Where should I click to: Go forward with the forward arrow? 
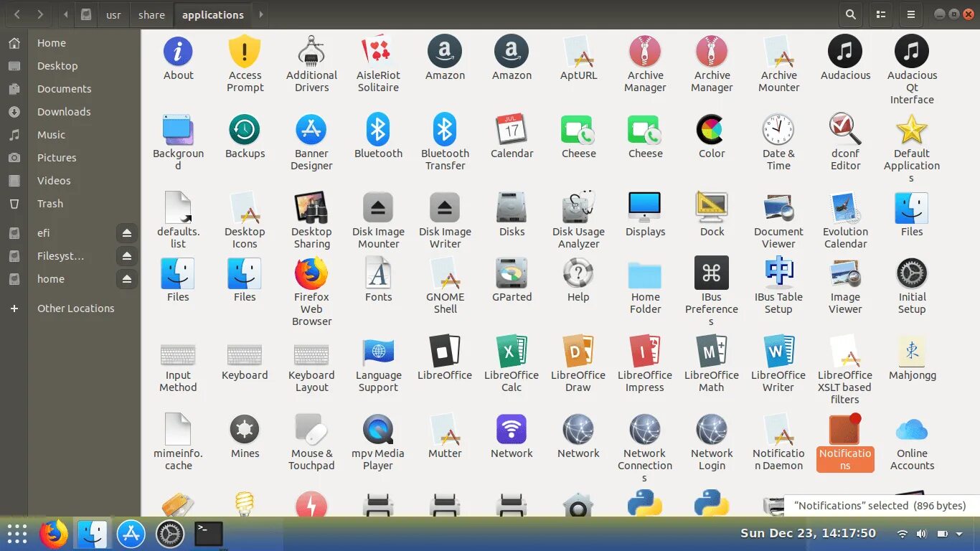(40, 14)
